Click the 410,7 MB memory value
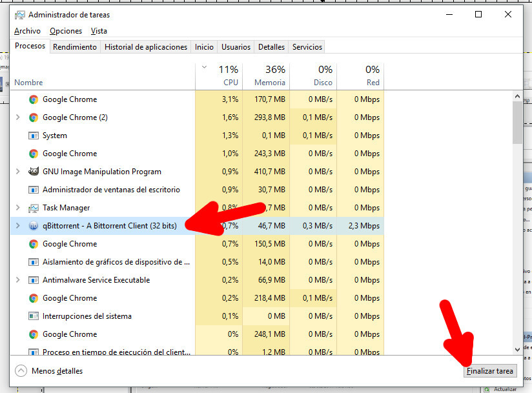This screenshot has height=393, width=532. click(x=270, y=172)
